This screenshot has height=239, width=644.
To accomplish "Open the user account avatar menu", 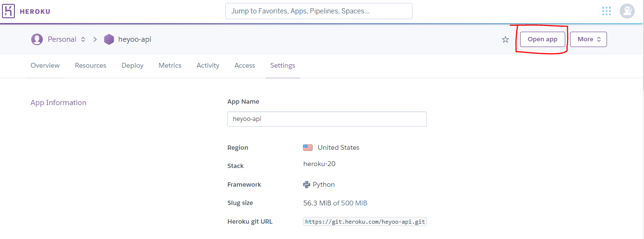I will [x=627, y=11].
